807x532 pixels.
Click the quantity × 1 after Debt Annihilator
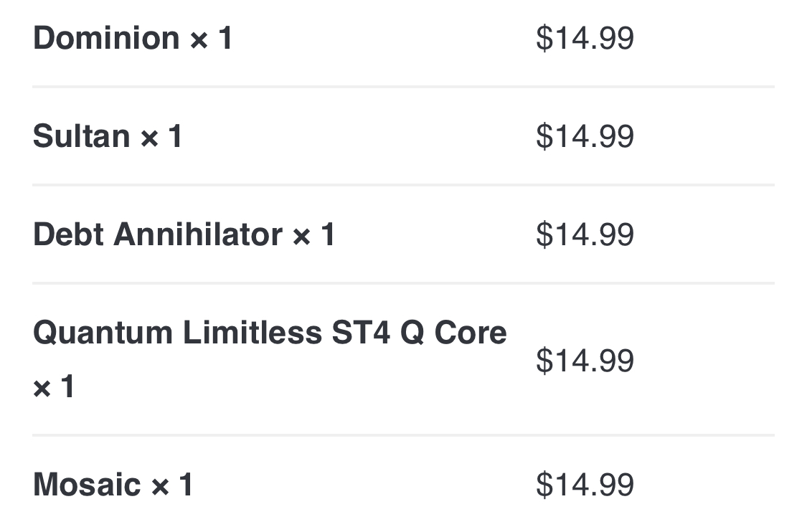click(x=314, y=235)
